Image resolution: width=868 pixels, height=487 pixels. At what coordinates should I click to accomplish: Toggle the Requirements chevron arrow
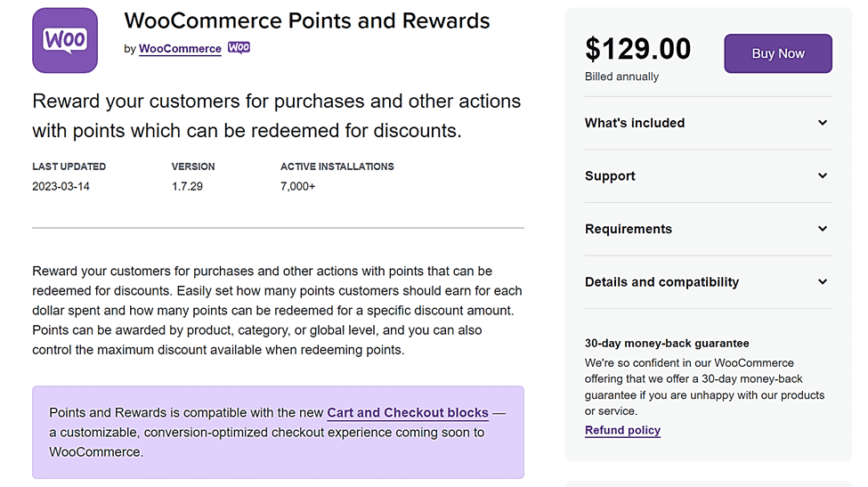click(x=823, y=229)
